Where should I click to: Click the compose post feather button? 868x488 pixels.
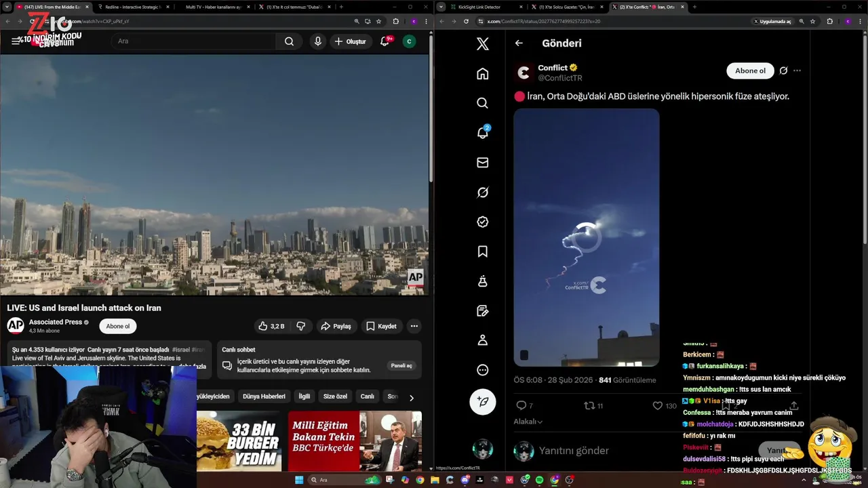pos(483,401)
